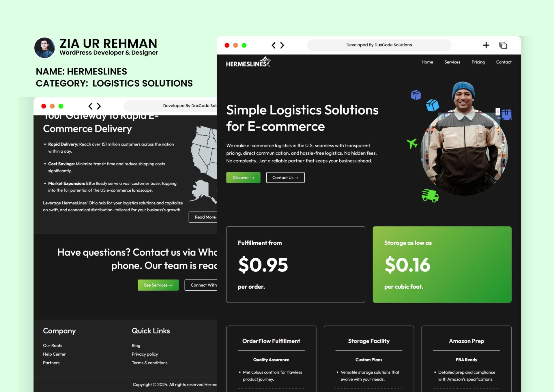Viewport: 554px width, 392px height.
Task: Go to the Pricing nav link
Action: 478,62
